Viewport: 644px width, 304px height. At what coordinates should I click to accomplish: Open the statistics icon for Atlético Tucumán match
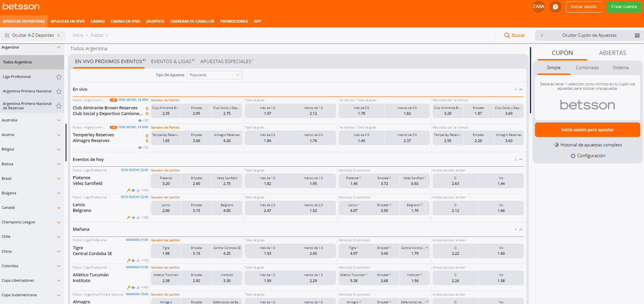click(x=138, y=287)
